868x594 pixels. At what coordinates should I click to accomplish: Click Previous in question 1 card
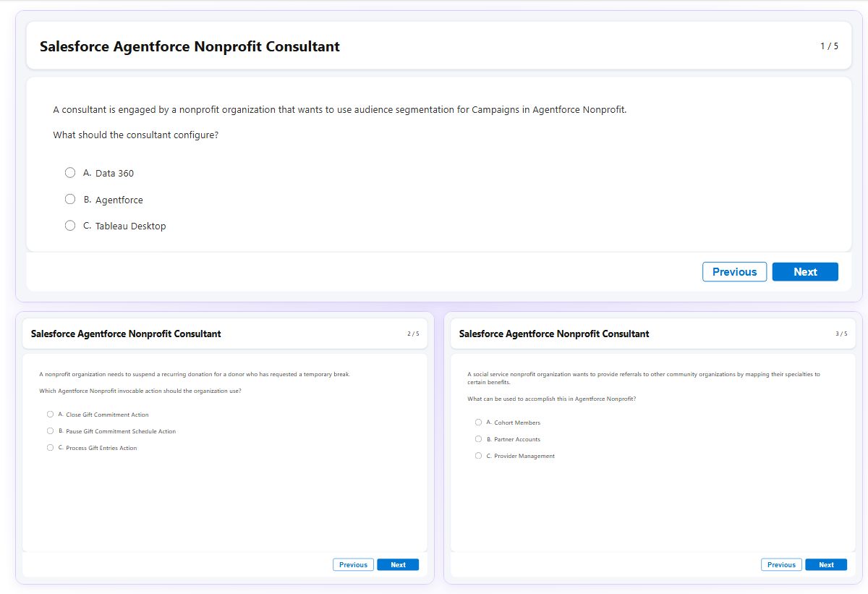(734, 272)
